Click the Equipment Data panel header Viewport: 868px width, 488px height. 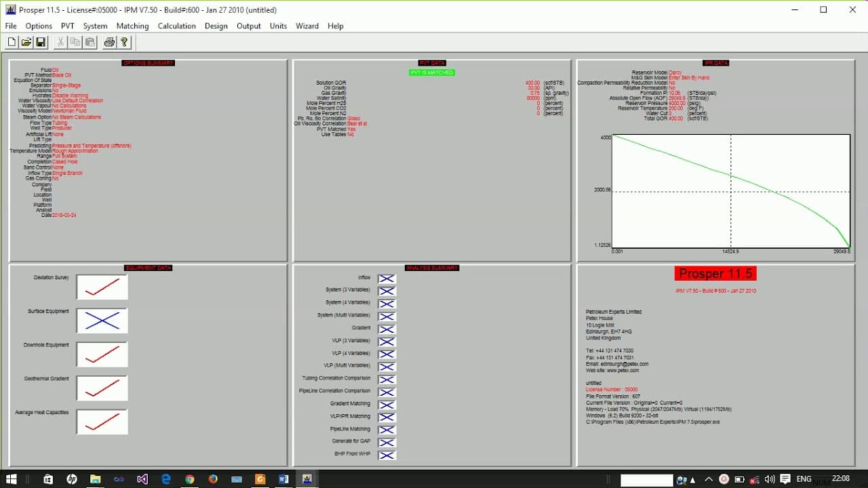[x=149, y=268]
